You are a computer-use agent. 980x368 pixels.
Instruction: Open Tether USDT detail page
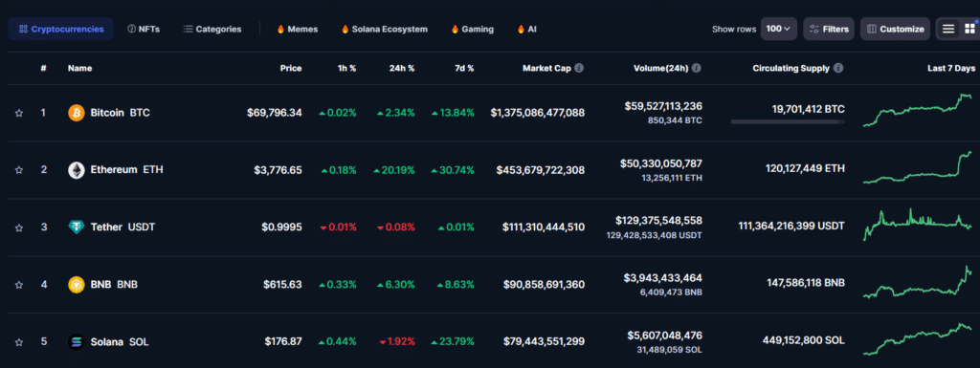point(122,227)
